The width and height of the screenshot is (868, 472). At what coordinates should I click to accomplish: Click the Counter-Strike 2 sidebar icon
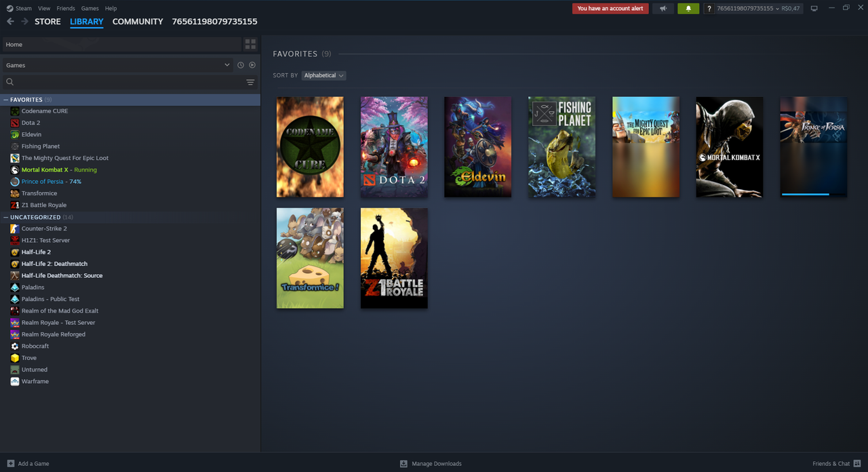point(15,229)
